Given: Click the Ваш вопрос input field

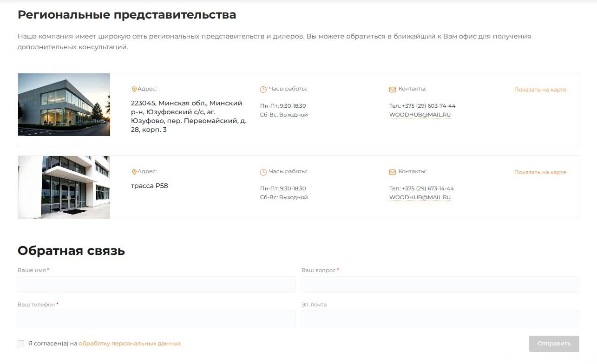Looking at the screenshot, I should coord(440,284).
